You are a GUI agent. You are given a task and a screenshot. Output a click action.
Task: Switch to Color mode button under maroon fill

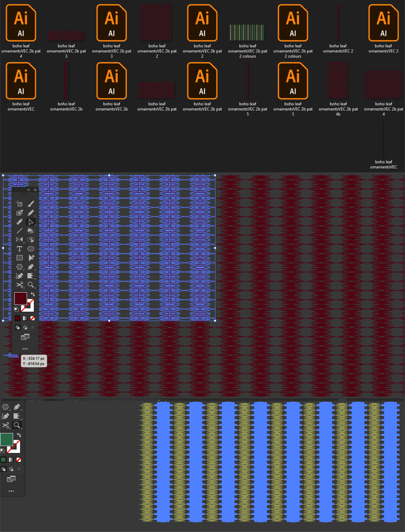(x=18, y=318)
